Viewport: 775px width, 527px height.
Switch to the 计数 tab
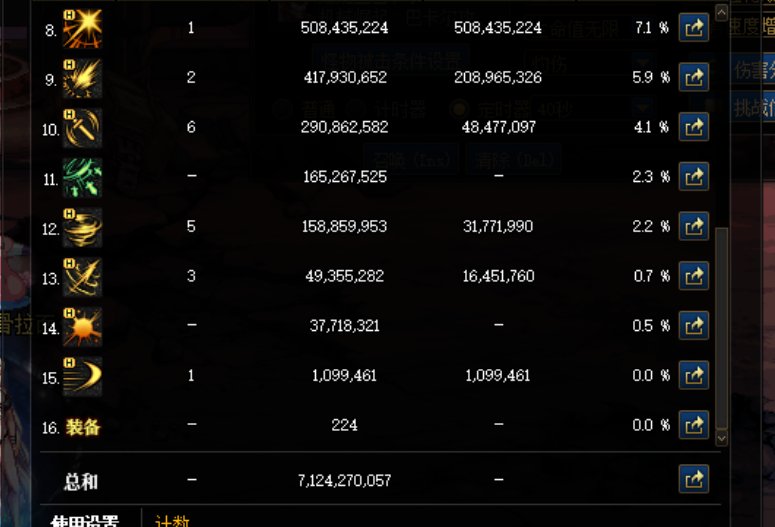(x=172, y=521)
